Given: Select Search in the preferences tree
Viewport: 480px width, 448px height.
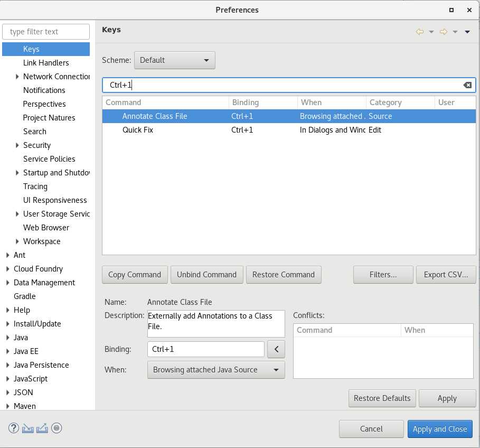Looking at the screenshot, I should tap(35, 132).
